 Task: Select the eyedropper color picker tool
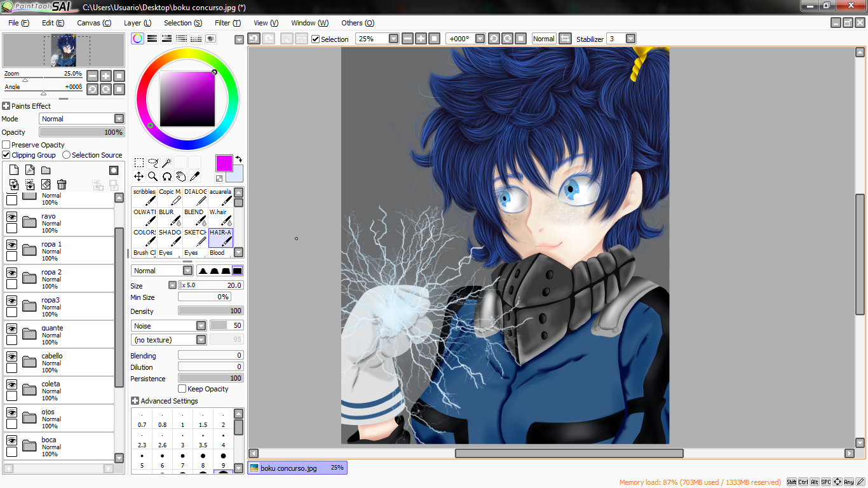(194, 177)
